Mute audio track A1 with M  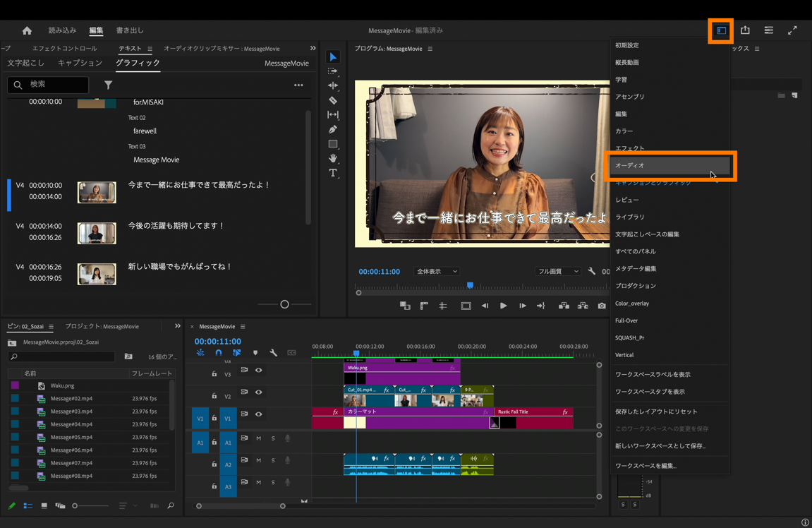(x=259, y=438)
